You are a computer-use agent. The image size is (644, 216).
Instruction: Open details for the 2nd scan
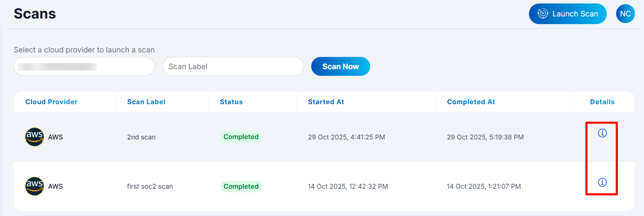(602, 133)
